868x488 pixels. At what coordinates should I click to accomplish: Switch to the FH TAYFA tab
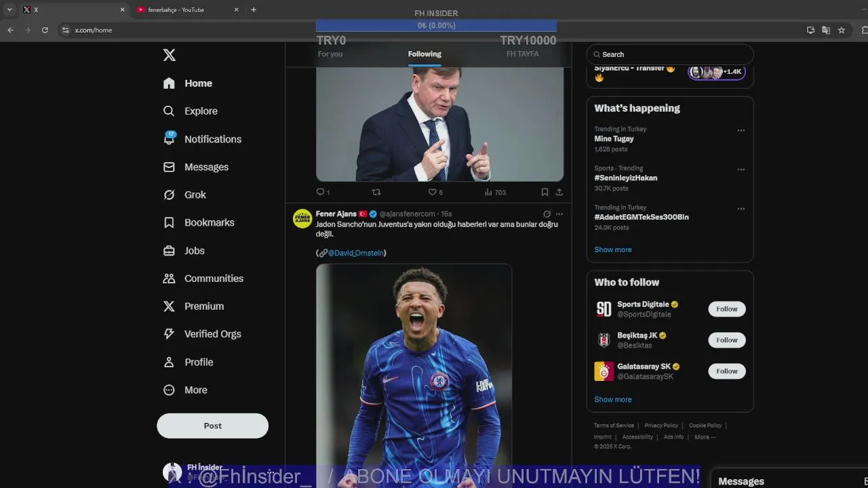pos(523,54)
